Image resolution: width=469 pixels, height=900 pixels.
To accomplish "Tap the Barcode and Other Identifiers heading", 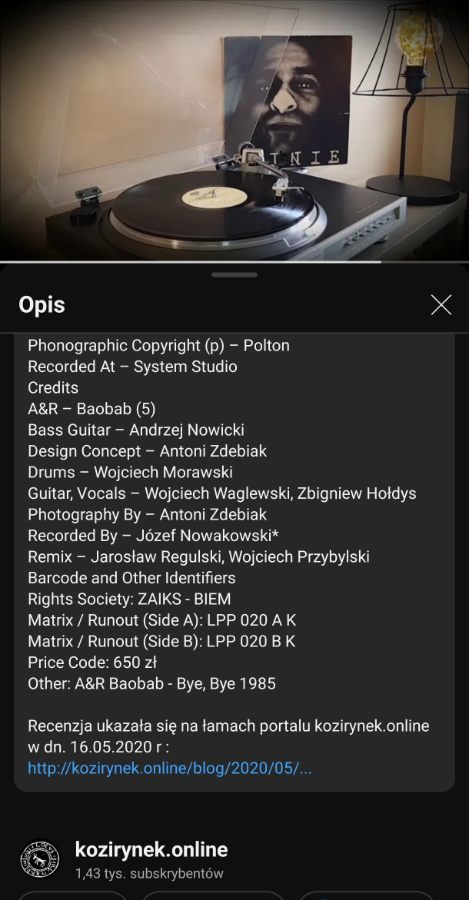I will tap(131, 577).
